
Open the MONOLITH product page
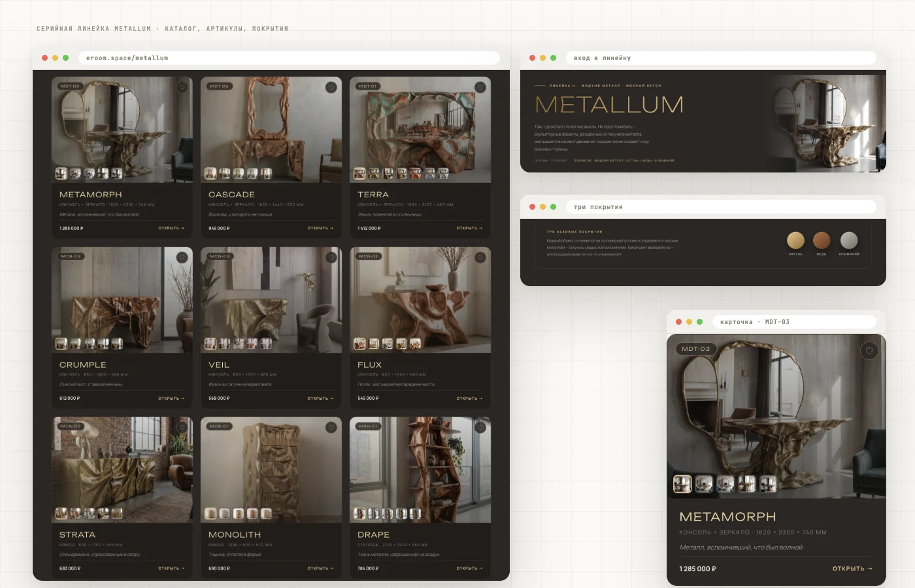pos(320,568)
